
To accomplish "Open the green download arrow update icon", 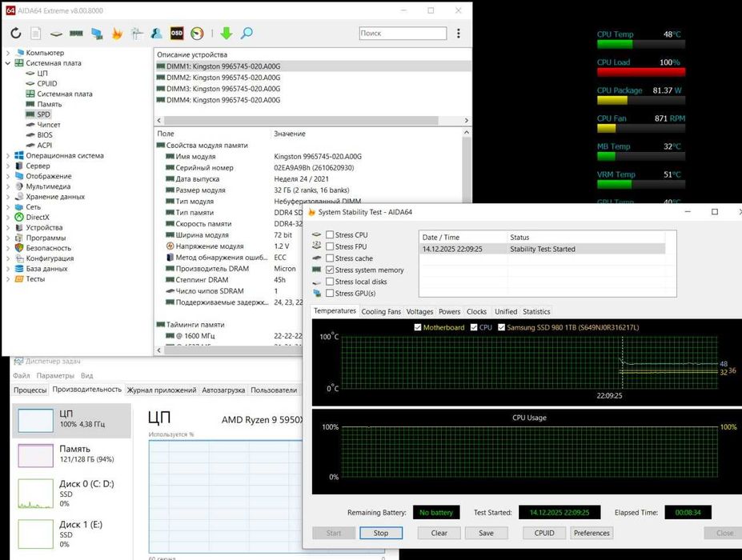I will pos(227,34).
